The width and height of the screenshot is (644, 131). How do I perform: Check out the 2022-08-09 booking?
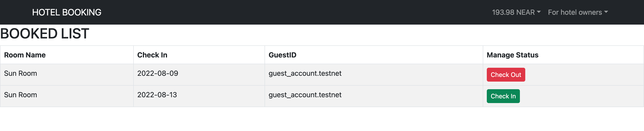(506, 74)
